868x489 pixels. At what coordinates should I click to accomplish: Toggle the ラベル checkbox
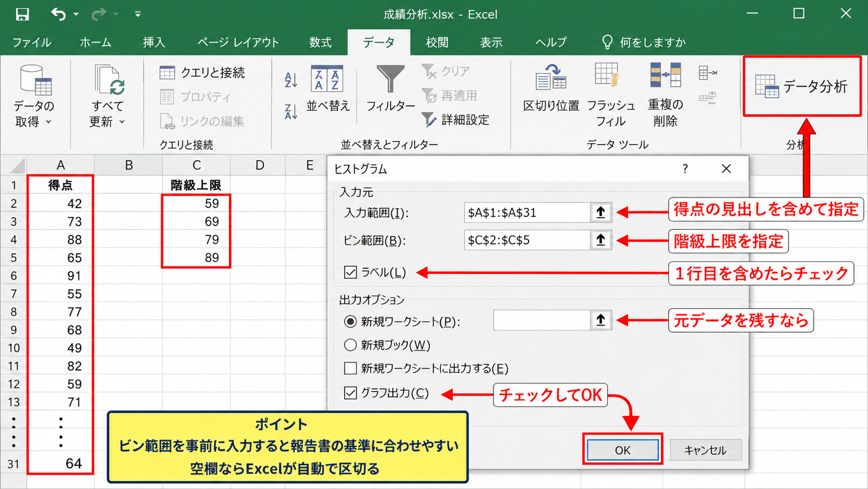pos(350,272)
